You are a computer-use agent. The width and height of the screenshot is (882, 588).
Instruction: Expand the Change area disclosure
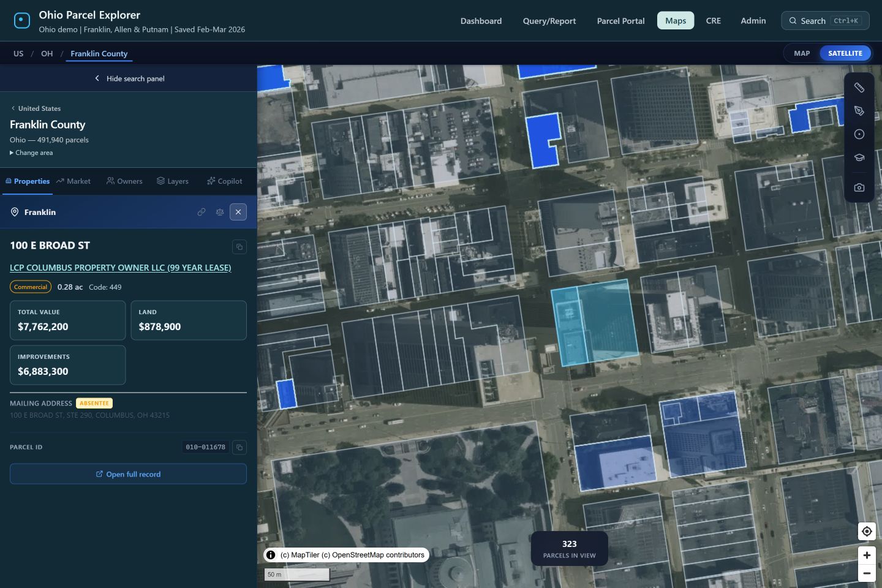[x=31, y=153]
